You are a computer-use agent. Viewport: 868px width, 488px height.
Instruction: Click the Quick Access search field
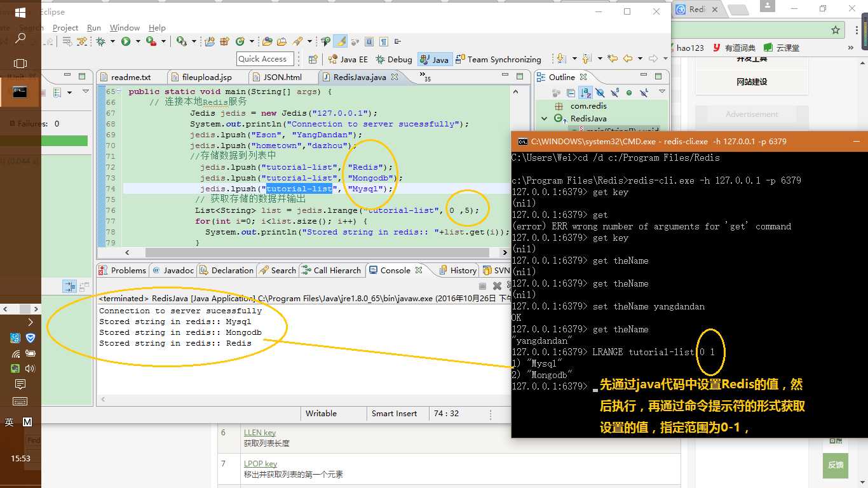point(265,58)
